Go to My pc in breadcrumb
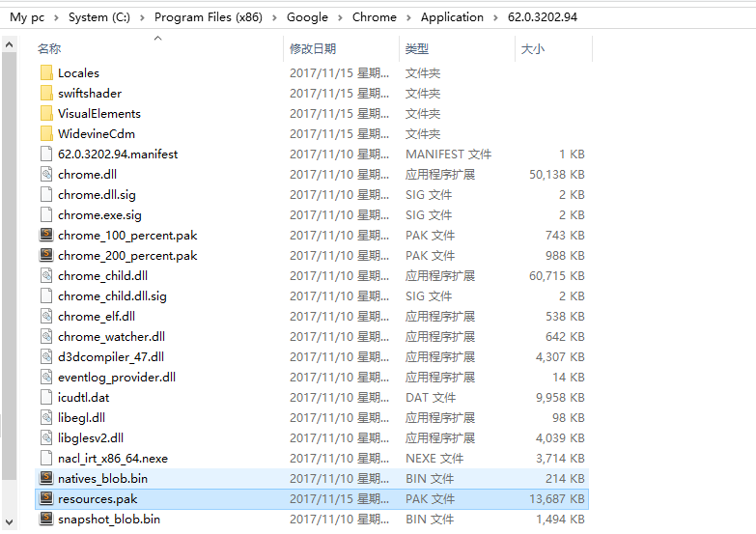The image size is (756, 534). point(27,17)
